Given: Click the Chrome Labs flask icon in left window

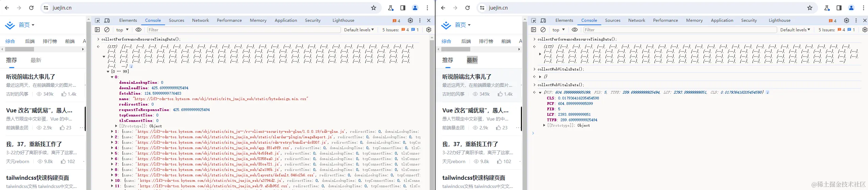Looking at the screenshot, I should pyautogui.click(x=391, y=8).
